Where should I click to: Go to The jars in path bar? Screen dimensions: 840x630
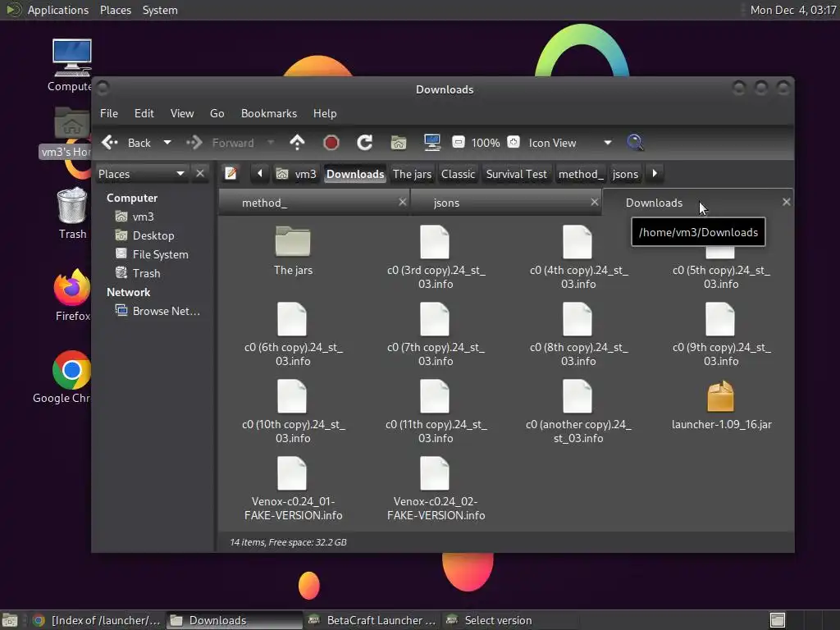pyautogui.click(x=412, y=174)
